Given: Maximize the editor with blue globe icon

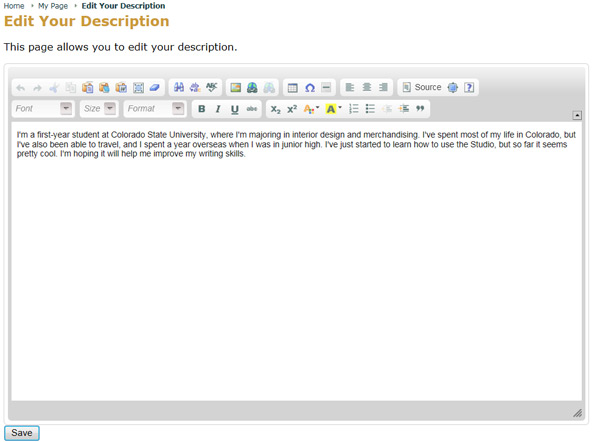Looking at the screenshot, I should click(453, 88).
